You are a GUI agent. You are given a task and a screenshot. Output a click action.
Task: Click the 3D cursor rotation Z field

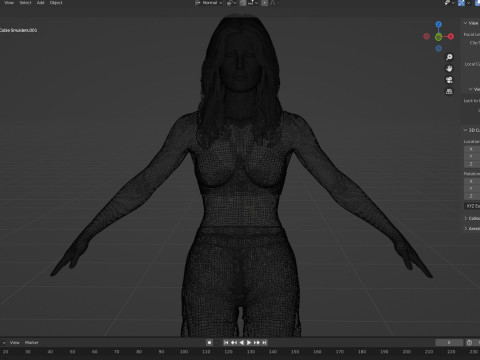point(472,196)
